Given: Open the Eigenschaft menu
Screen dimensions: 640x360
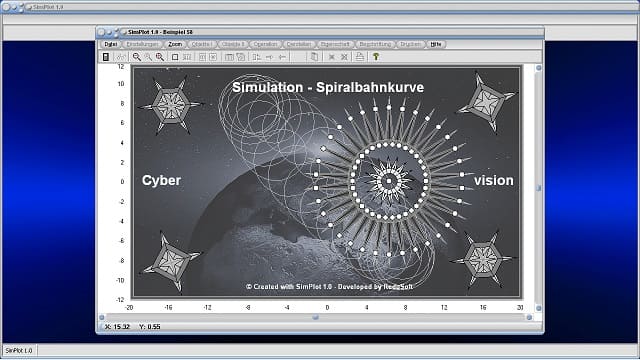Looking at the screenshot, I should [x=335, y=44].
